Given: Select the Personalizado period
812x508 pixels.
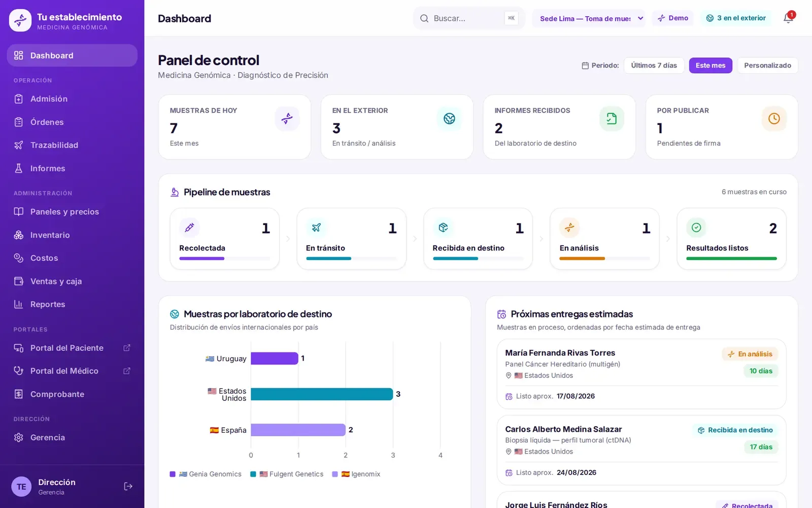Looking at the screenshot, I should coord(767,66).
